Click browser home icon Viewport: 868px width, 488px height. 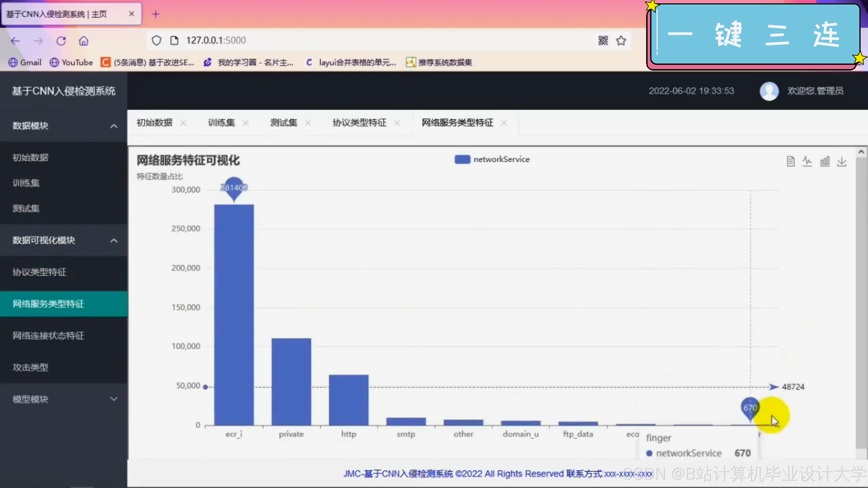click(x=84, y=41)
